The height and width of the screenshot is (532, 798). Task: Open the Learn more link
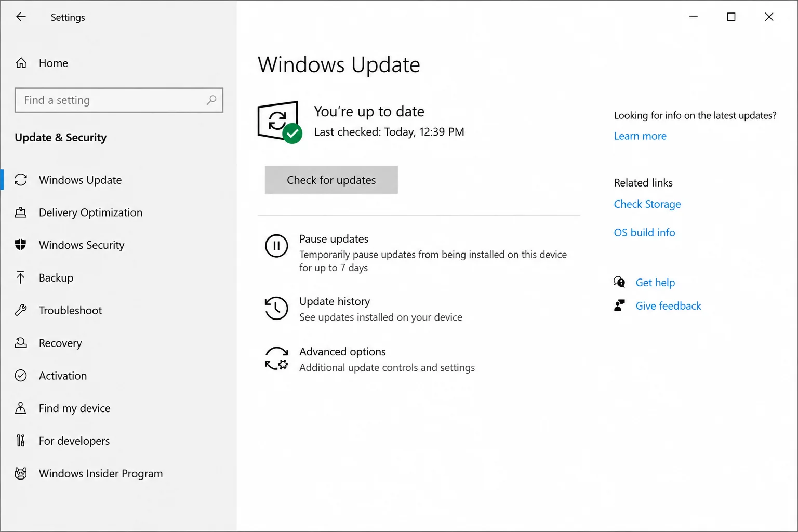click(x=640, y=136)
